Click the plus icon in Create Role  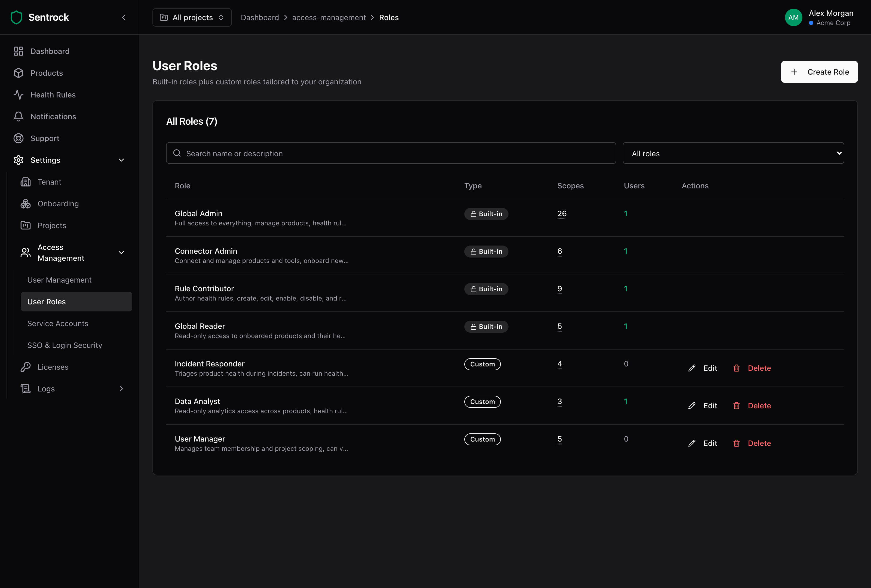(794, 72)
